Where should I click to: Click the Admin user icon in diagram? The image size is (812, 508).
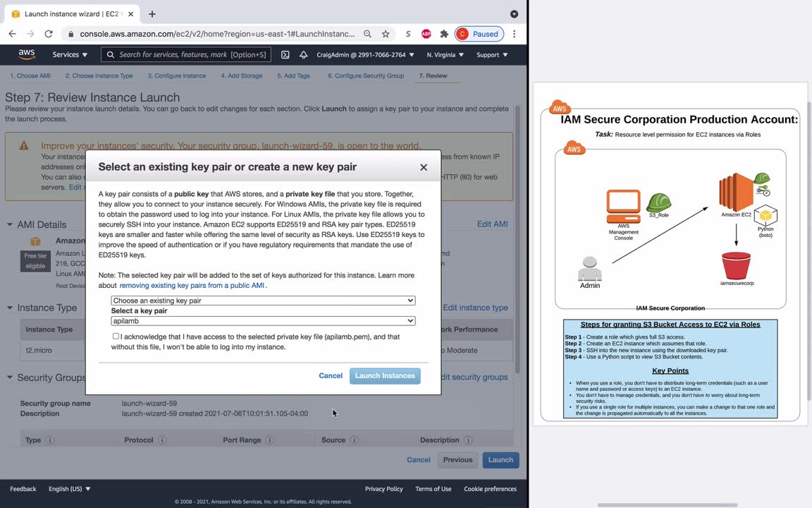[590, 269]
